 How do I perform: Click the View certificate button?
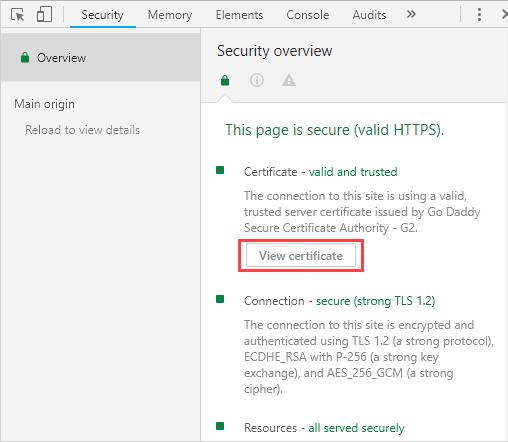301,255
